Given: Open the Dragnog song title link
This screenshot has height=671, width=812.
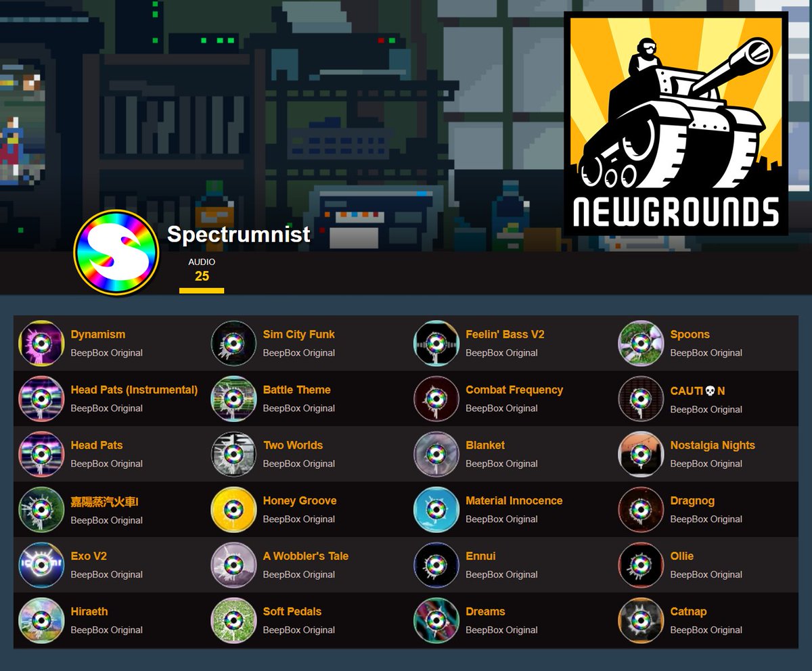Looking at the screenshot, I should point(692,501).
